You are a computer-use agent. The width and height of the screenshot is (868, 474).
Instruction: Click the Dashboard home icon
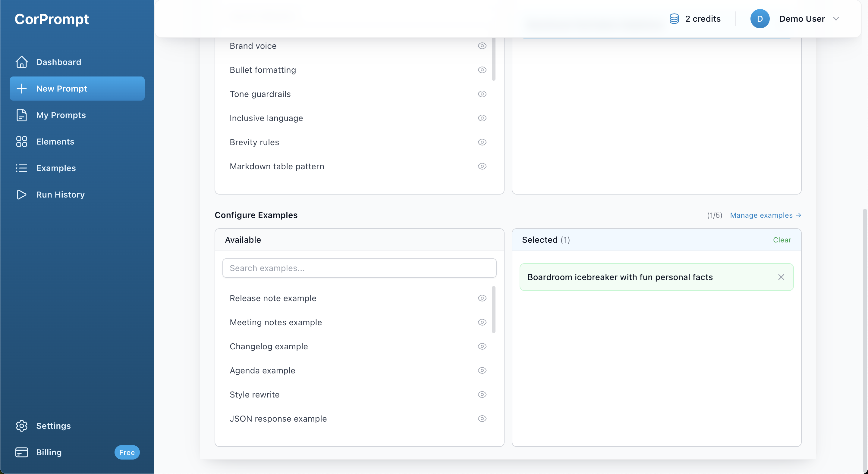coord(22,62)
